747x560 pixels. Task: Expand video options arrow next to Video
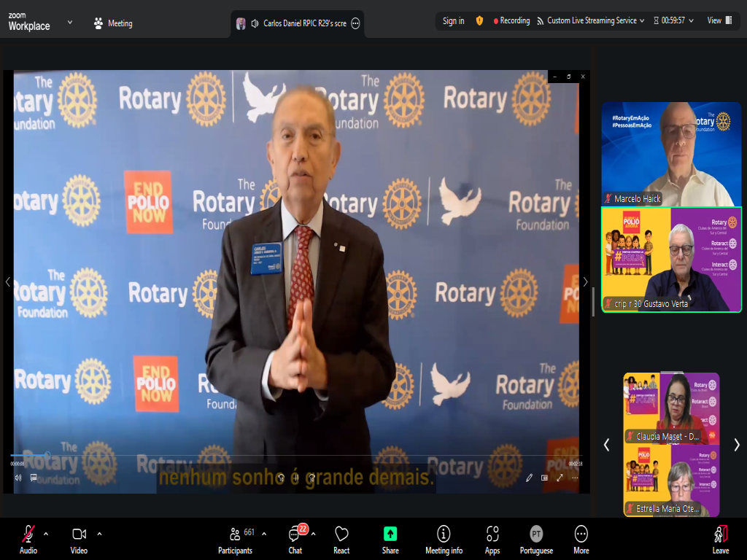[x=99, y=533]
